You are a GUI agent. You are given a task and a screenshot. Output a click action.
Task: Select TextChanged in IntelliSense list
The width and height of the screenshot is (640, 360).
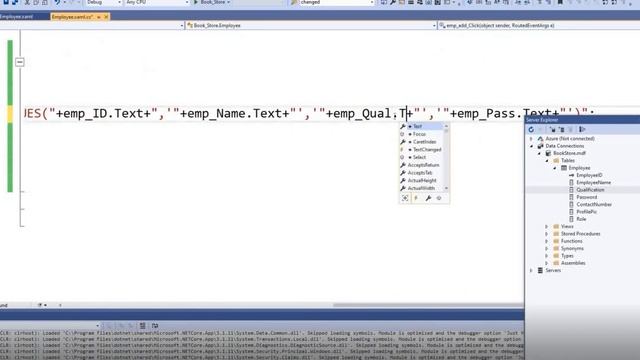click(421, 150)
